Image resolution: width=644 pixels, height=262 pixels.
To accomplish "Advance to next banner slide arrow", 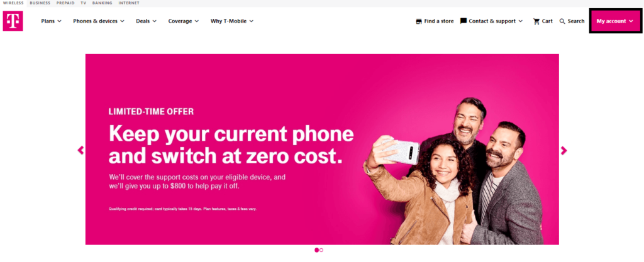I will click(563, 150).
